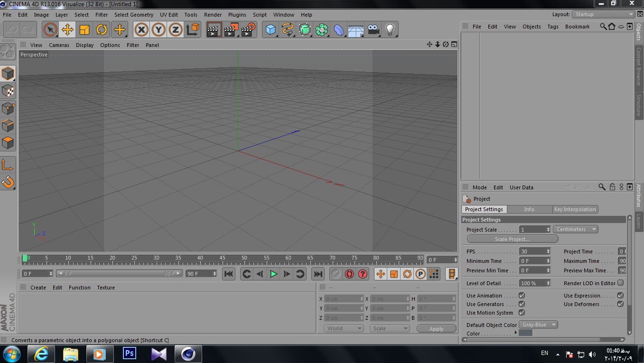Viewport: 644px width, 363px height.
Task: Open the Layout Startup dropdown
Action: (603, 14)
